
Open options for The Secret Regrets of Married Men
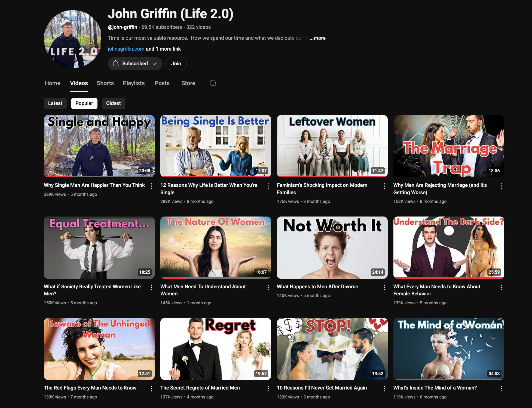268,389
